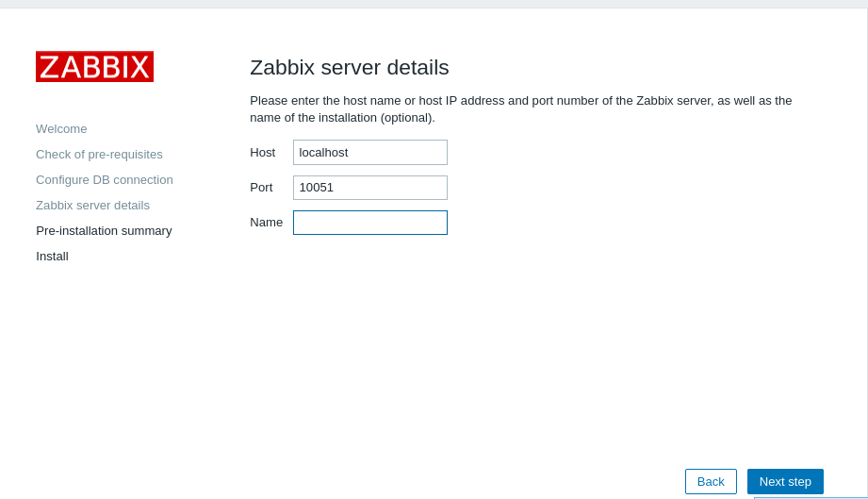This screenshot has height=499, width=868.
Task: Click the Host field label
Action: point(262,152)
